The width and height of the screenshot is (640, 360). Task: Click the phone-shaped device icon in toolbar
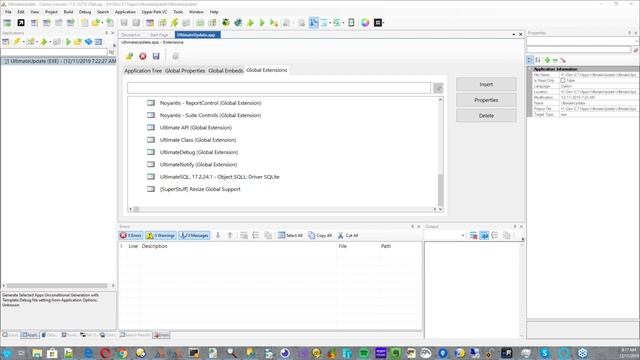point(351,22)
